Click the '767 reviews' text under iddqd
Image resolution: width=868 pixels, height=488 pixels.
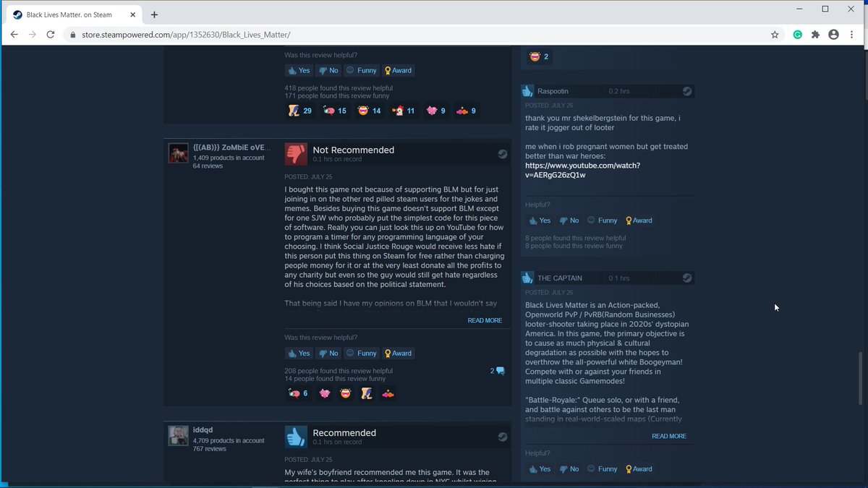[x=210, y=449]
